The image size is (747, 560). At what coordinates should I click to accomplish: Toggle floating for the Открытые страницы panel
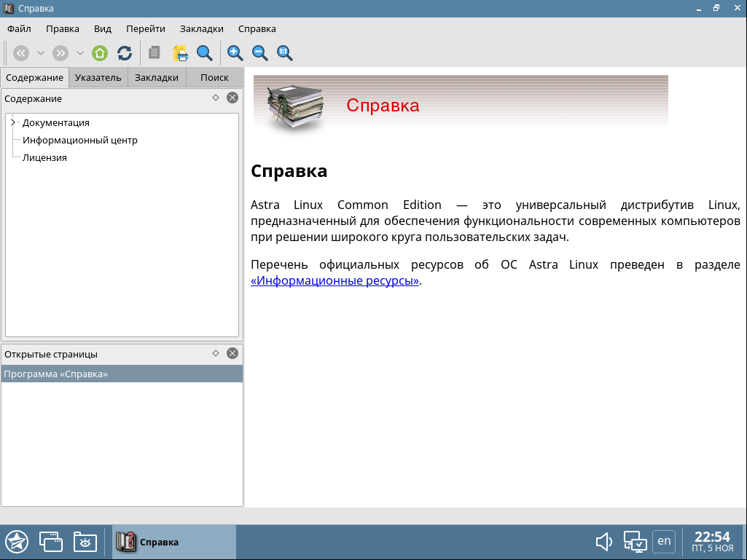click(216, 353)
